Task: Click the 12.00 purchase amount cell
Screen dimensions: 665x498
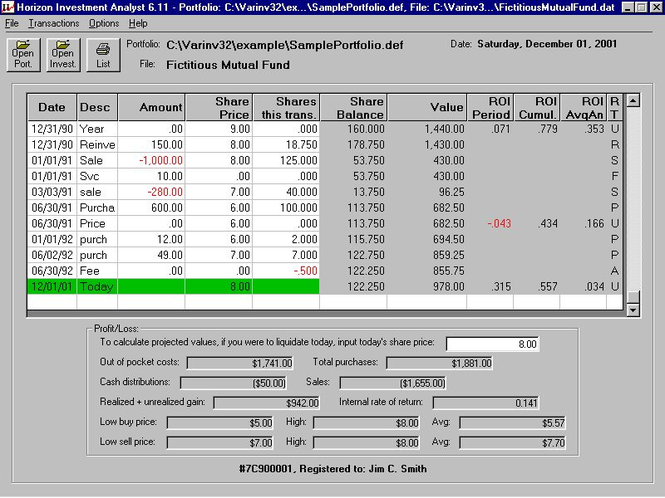Action: click(x=151, y=240)
